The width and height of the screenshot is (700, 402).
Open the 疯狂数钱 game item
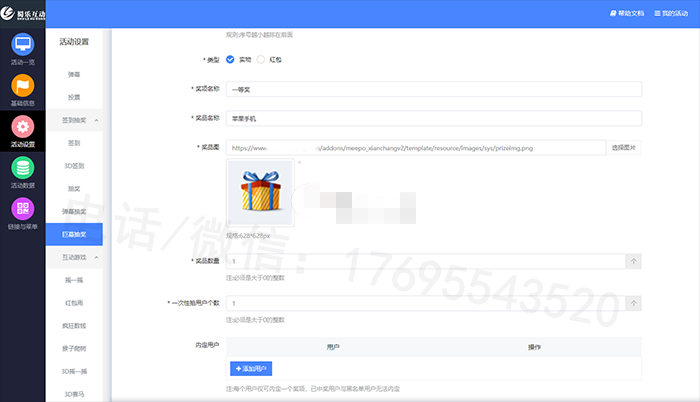coord(74,326)
